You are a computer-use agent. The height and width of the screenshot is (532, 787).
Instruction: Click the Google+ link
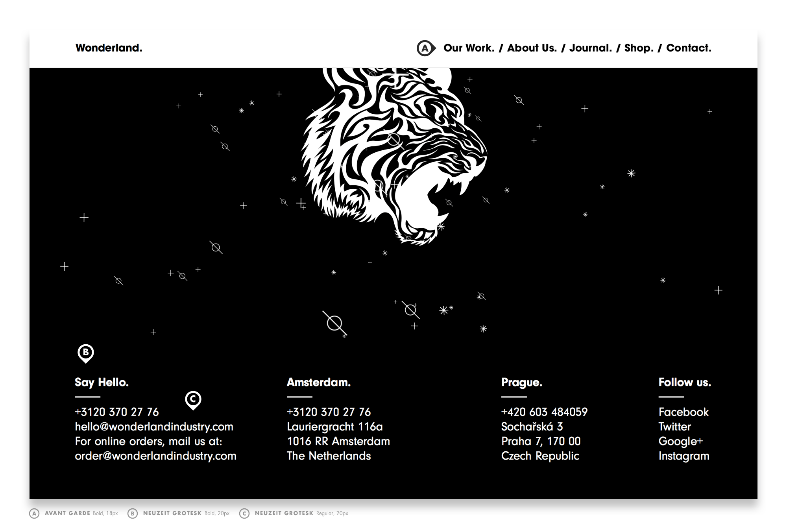[680, 441]
